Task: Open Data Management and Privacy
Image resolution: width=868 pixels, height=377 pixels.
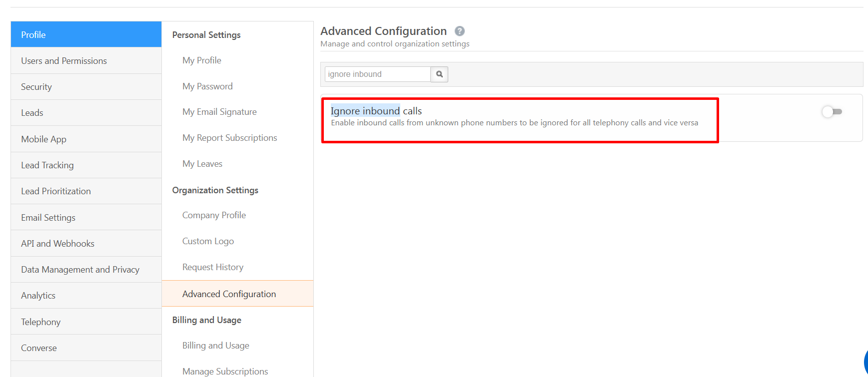Action: pyautogui.click(x=80, y=270)
